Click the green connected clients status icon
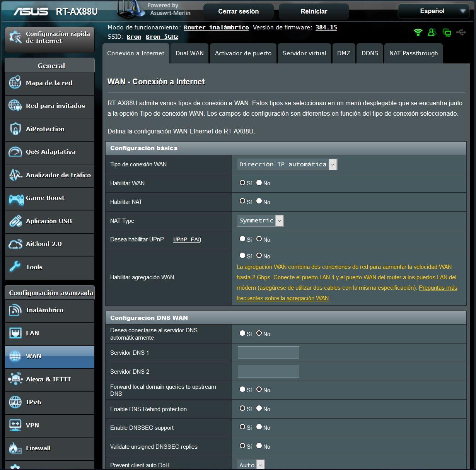 [432, 32]
